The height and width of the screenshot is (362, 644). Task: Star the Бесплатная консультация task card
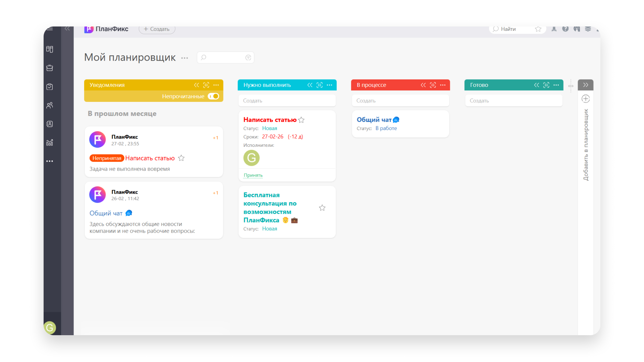322,208
